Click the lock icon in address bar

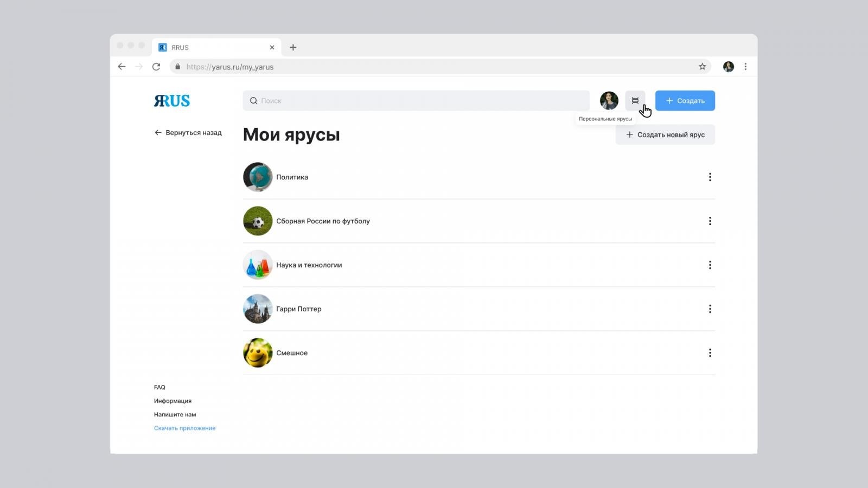coord(177,67)
